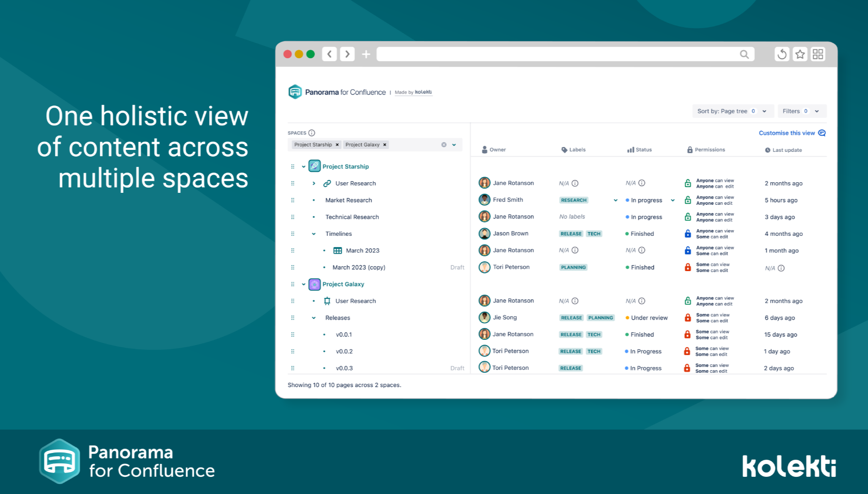Bookmark page with the star icon
Viewport: 868px width, 494px height.
click(800, 54)
